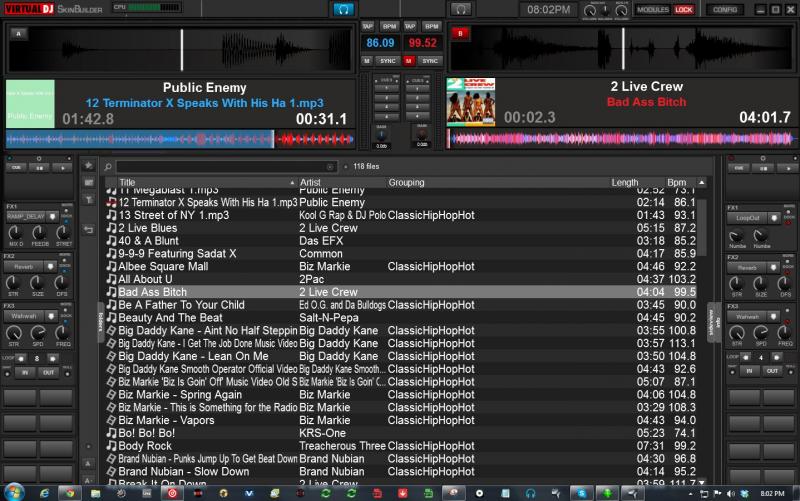Increase right deck loop length arrow
The width and height of the screenshot is (800, 501).
tap(777, 357)
